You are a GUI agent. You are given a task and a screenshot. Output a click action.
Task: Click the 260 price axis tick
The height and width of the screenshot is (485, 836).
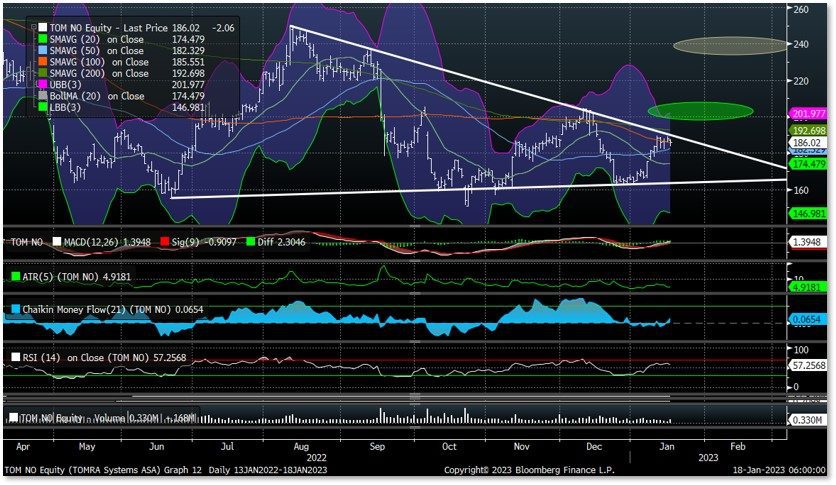click(x=801, y=10)
